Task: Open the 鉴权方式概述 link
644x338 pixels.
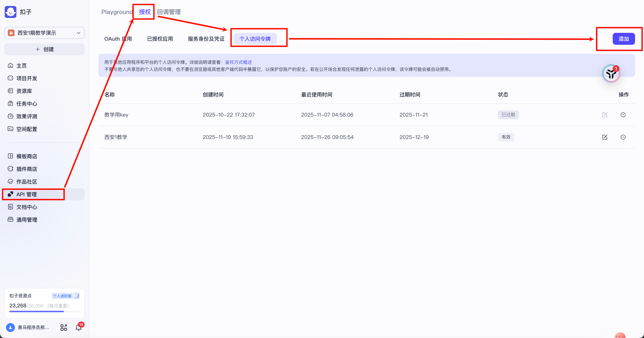Action: pyautogui.click(x=239, y=62)
